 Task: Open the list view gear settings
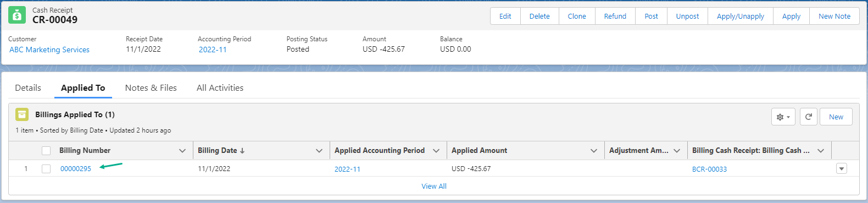(x=783, y=117)
